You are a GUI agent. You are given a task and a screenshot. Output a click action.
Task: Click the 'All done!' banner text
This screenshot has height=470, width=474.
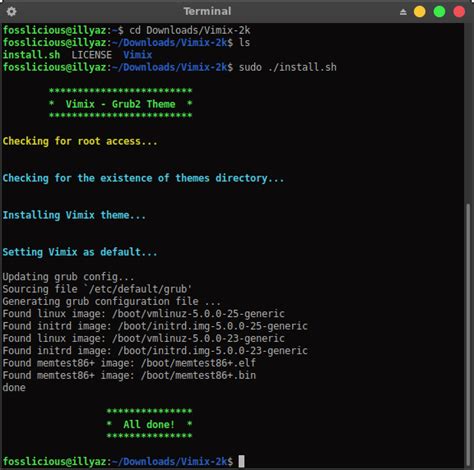(x=149, y=424)
